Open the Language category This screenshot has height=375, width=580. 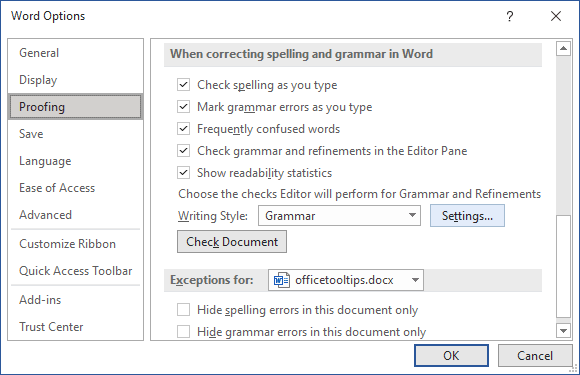tap(75, 161)
